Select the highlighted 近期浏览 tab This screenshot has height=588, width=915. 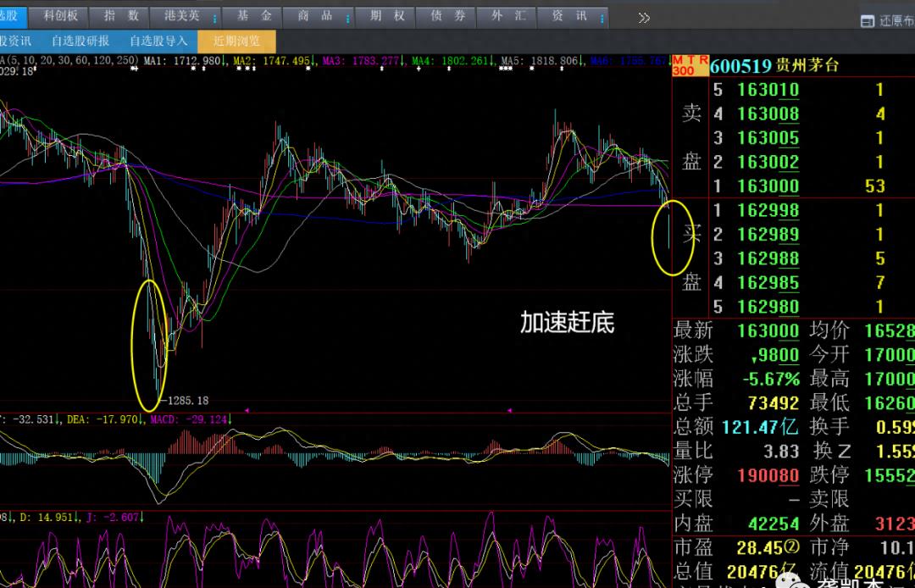pos(236,41)
